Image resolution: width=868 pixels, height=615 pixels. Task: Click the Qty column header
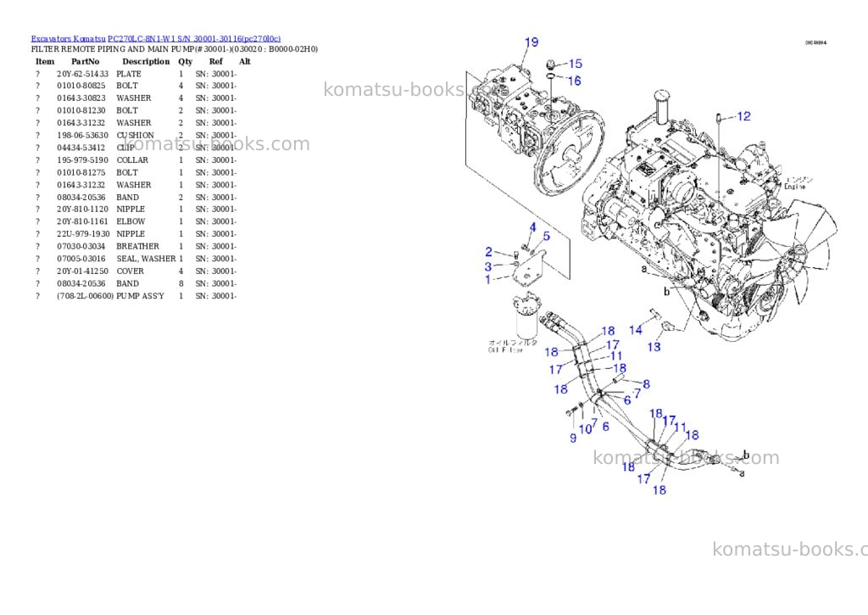[x=186, y=61]
